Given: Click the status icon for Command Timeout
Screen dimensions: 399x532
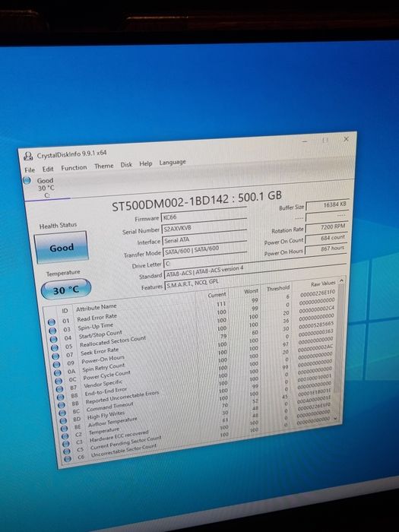Looking at the screenshot, I should coord(63,413).
